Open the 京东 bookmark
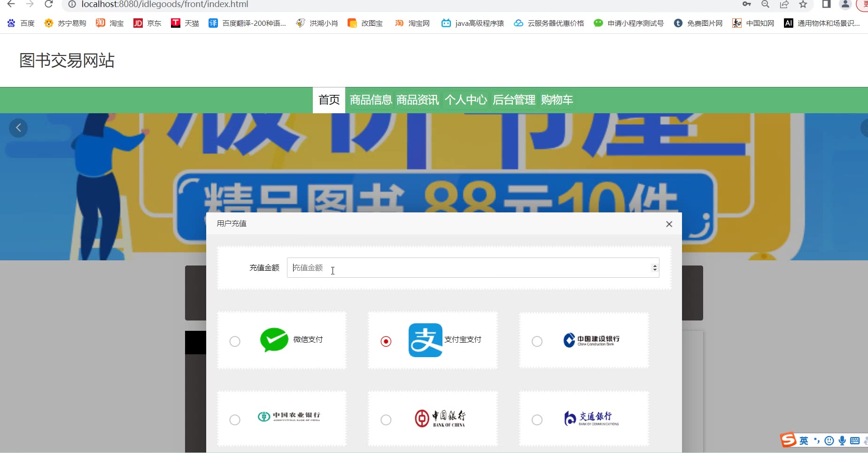This screenshot has height=453, width=868. coord(147,23)
